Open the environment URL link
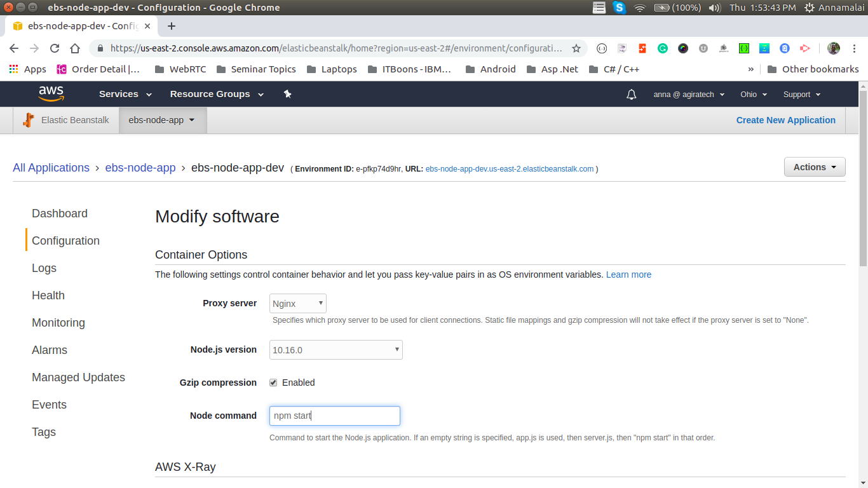 (510, 169)
